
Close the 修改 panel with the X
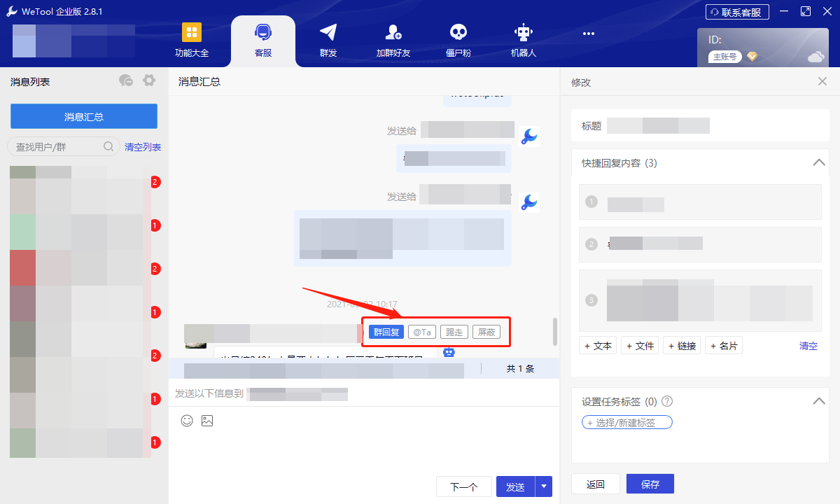tap(822, 82)
